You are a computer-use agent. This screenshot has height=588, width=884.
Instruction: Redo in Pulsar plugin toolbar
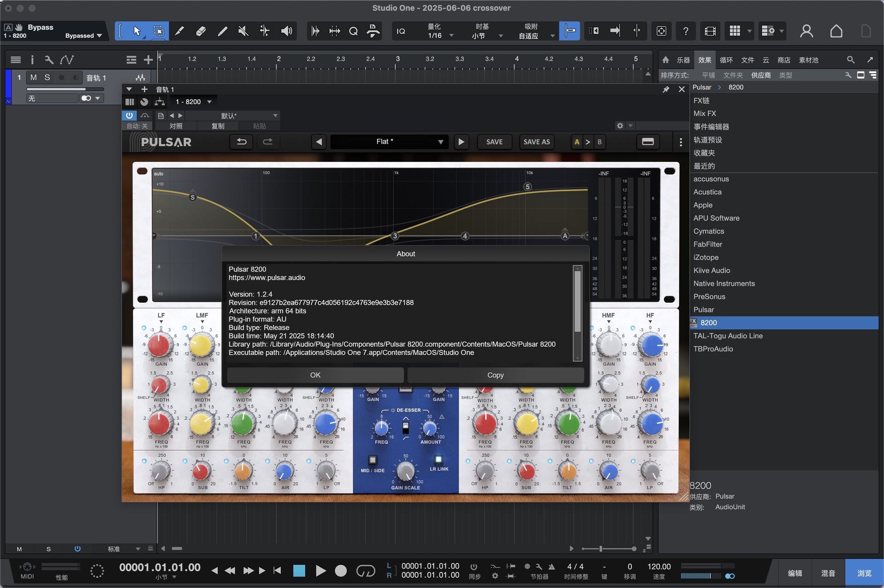(268, 142)
